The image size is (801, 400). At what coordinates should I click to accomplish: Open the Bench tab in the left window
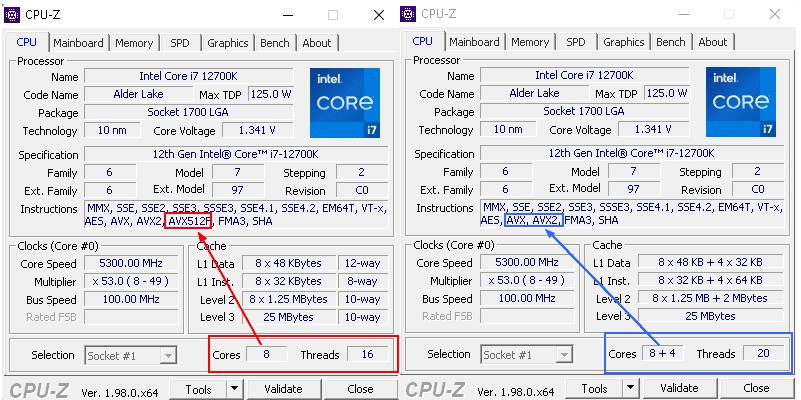click(275, 43)
